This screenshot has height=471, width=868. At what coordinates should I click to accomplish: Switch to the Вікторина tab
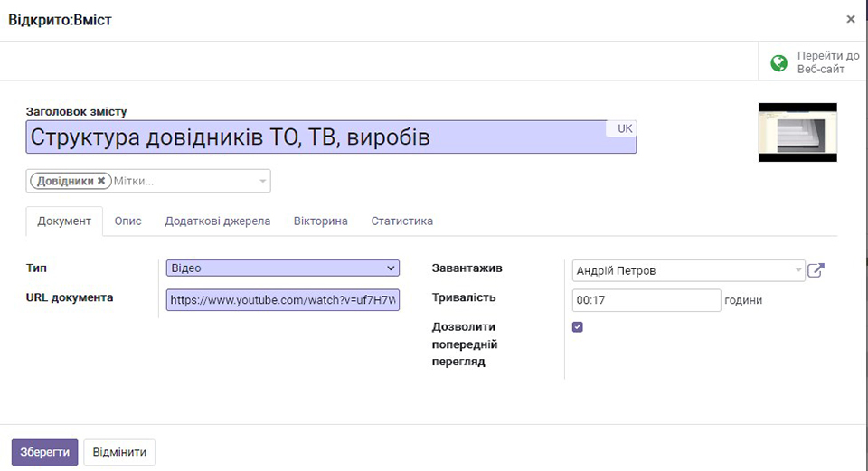pyautogui.click(x=320, y=221)
